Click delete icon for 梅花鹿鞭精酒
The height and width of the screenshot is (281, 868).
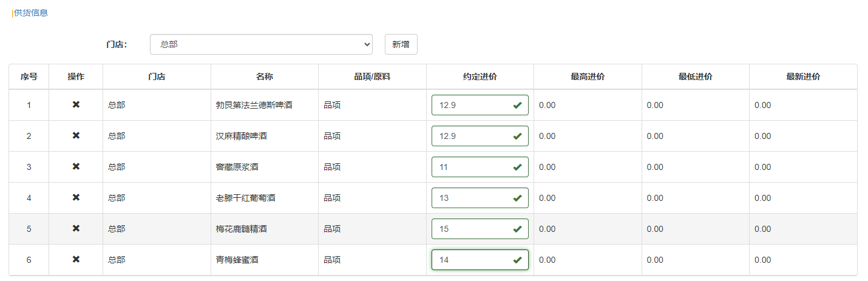point(76,229)
